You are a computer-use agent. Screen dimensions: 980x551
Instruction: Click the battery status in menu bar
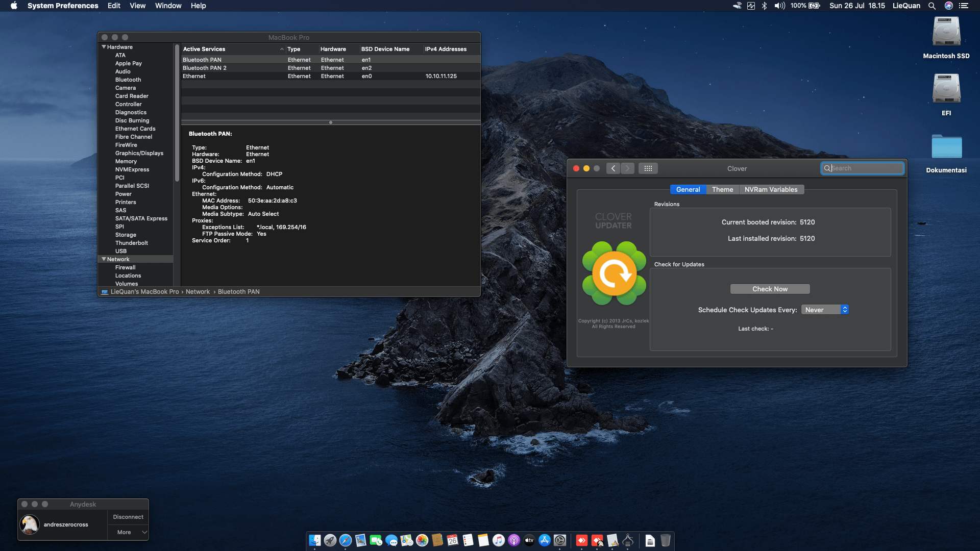(805, 6)
